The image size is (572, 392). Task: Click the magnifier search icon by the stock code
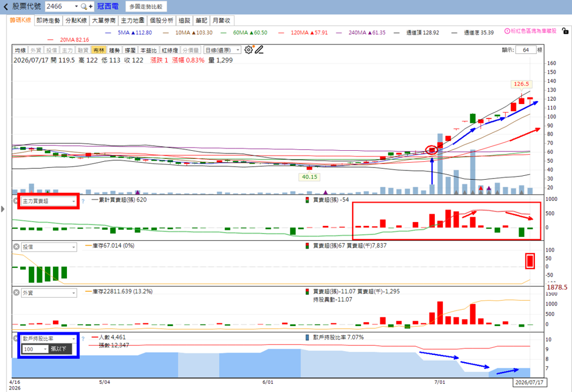coord(84,7)
